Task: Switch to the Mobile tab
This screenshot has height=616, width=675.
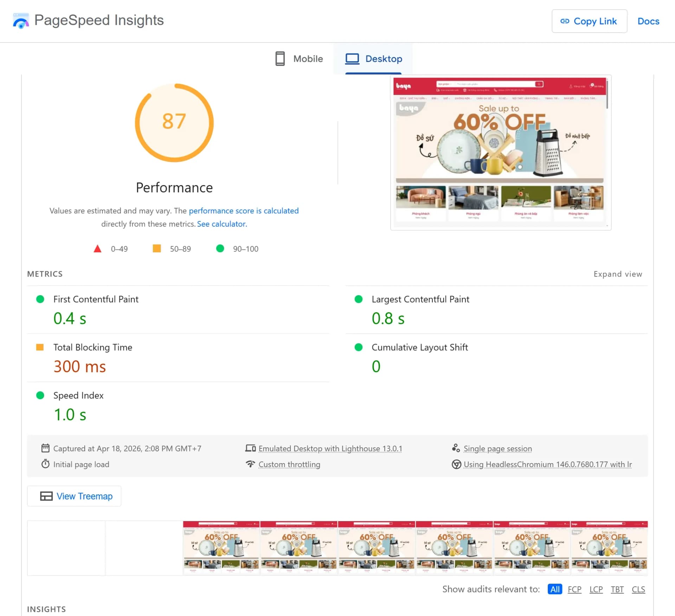Action: point(299,59)
